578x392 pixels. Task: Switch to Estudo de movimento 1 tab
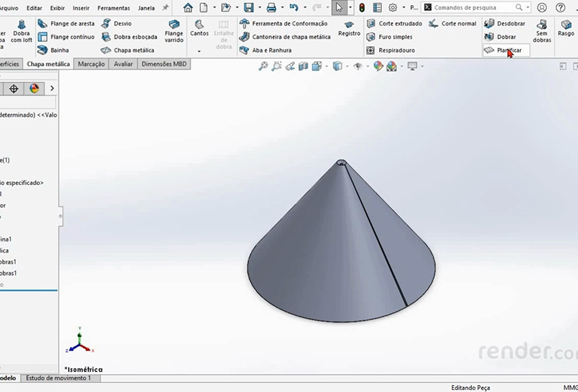(58, 378)
